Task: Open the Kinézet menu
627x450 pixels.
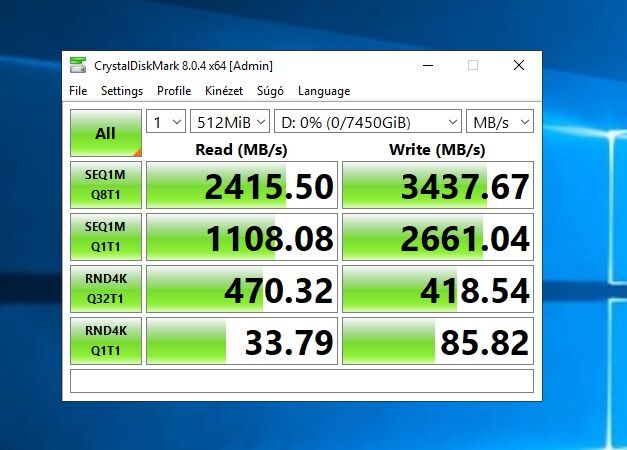Action: [x=224, y=91]
